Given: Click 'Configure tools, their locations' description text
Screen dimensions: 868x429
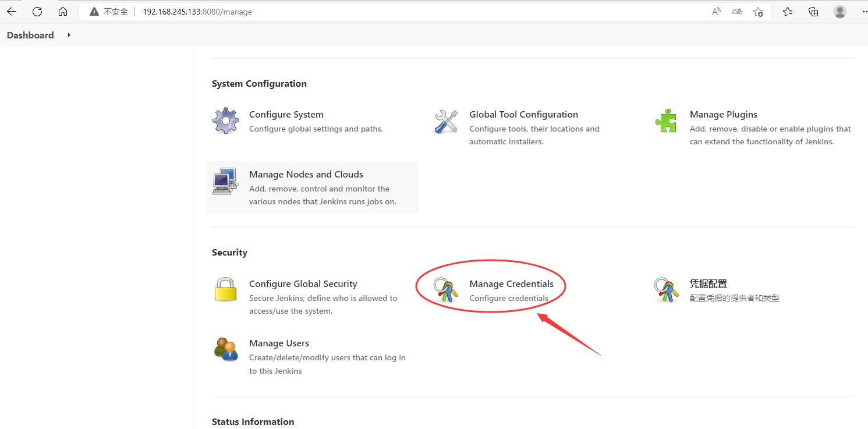Looking at the screenshot, I should (534, 136).
